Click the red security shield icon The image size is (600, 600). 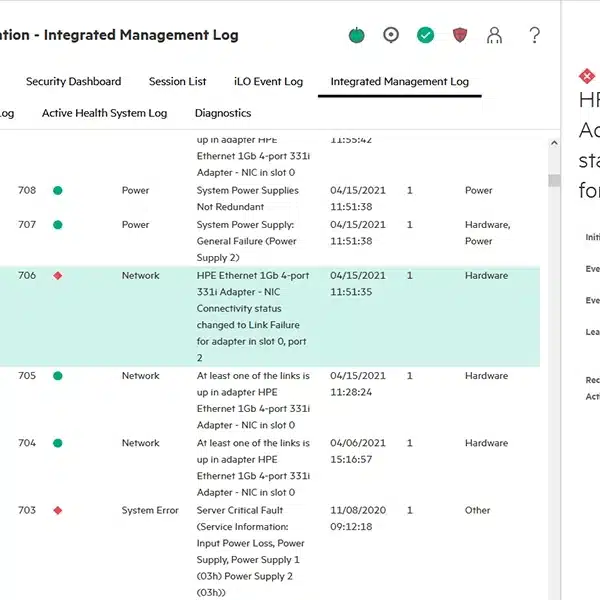click(x=460, y=36)
